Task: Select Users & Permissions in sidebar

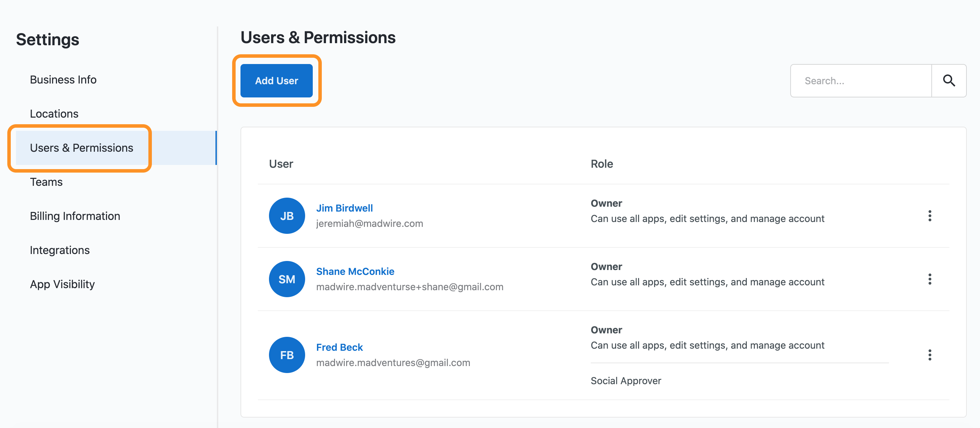Action: (81, 148)
